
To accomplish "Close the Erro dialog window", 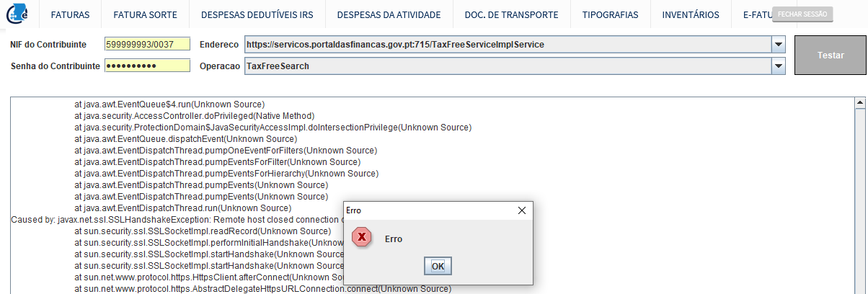I will click(523, 210).
